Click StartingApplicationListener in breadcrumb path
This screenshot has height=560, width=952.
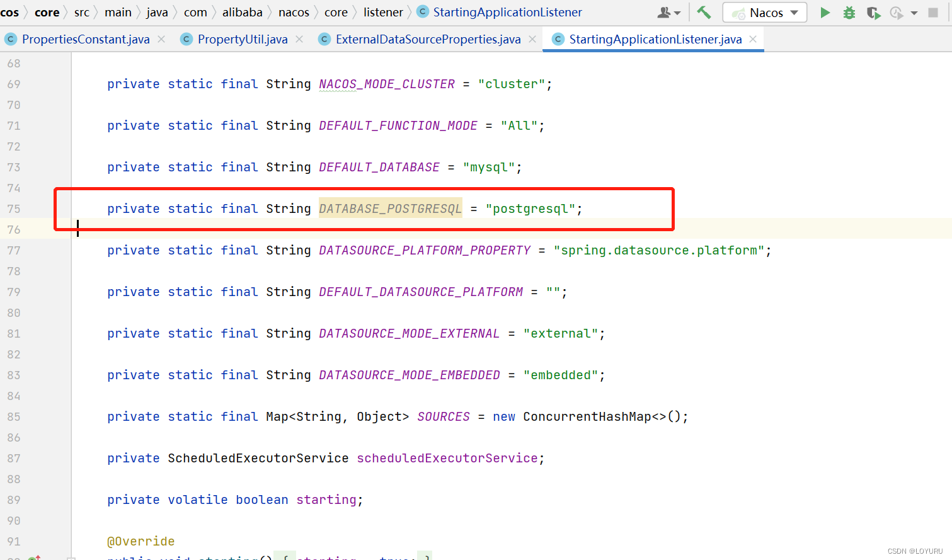pos(507,12)
